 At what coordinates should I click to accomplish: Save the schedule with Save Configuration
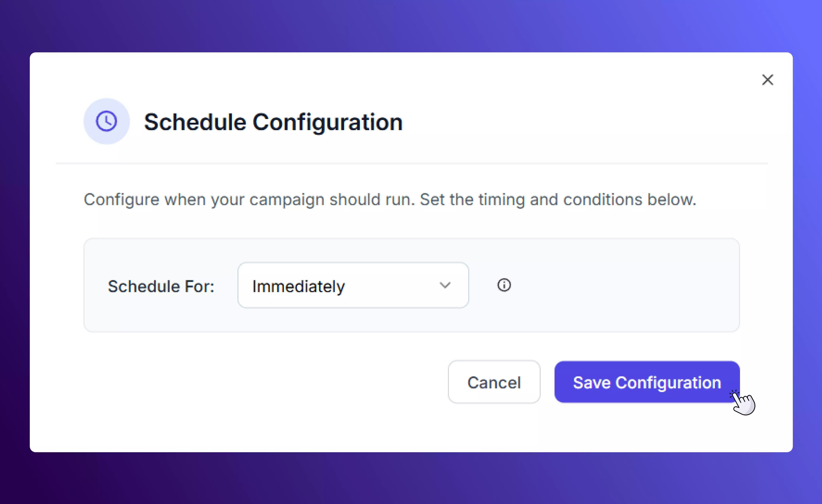point(647,382)
